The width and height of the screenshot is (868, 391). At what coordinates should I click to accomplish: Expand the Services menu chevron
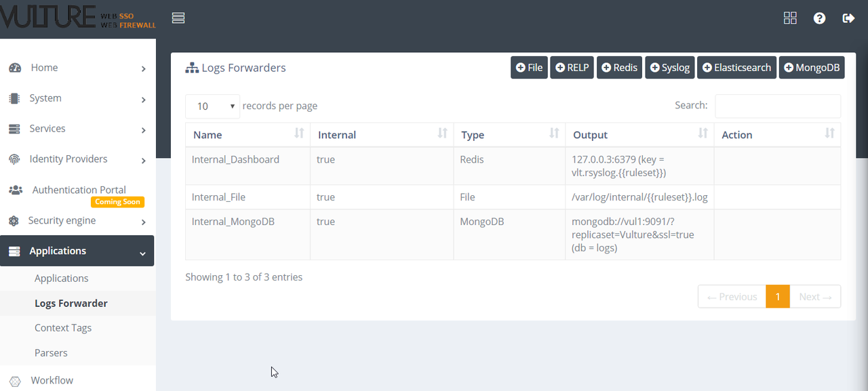[x=143, y=130]
